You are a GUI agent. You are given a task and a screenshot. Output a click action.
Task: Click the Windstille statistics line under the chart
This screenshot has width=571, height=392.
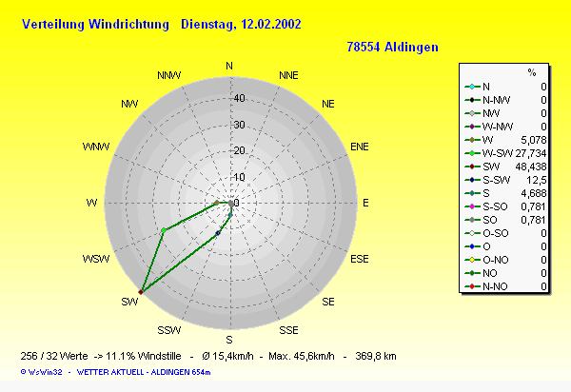207,356
